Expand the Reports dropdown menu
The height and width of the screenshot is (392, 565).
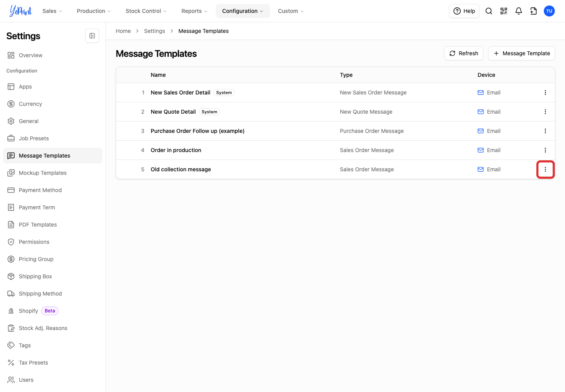point(194,11)
